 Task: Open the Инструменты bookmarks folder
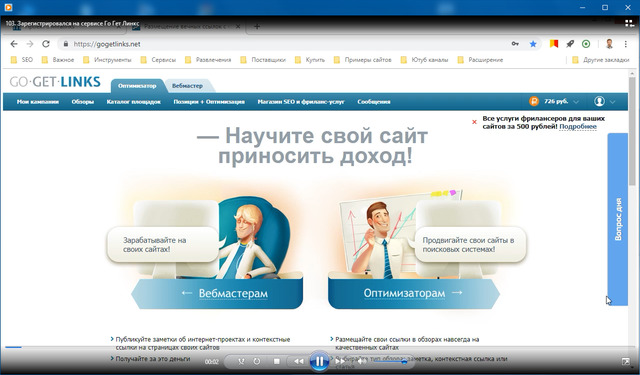point(107,60)
